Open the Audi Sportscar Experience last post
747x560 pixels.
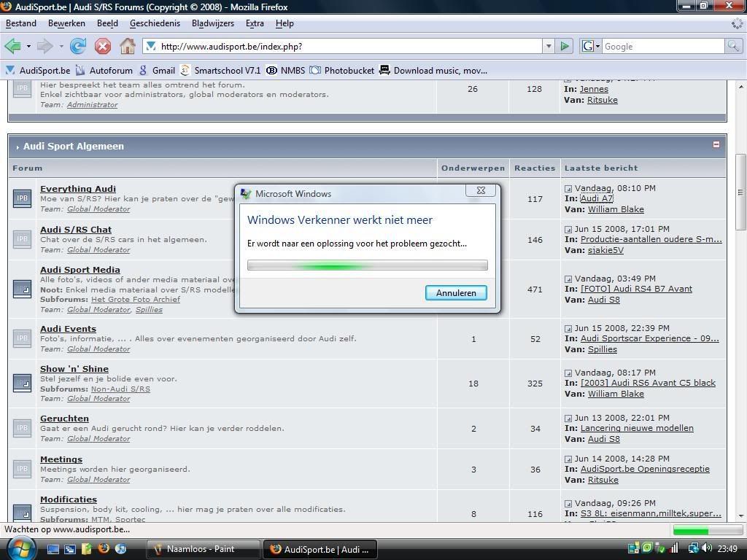pos(650,338)
